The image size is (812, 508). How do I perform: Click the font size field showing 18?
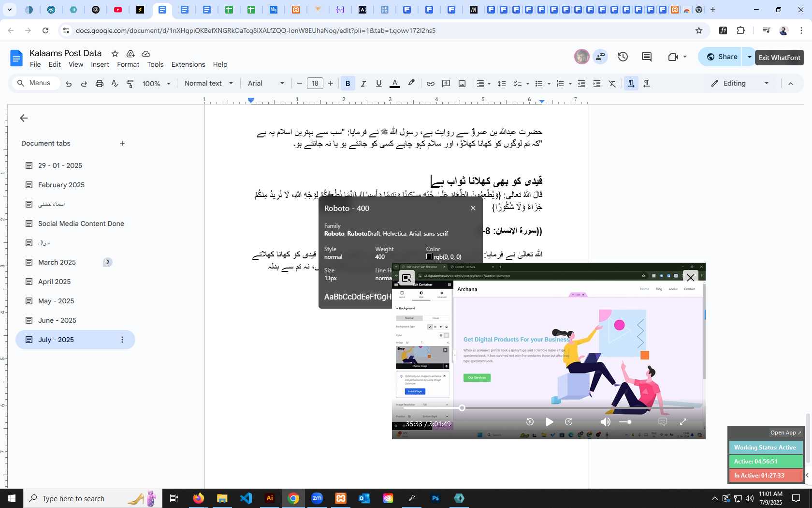[315, 83]
